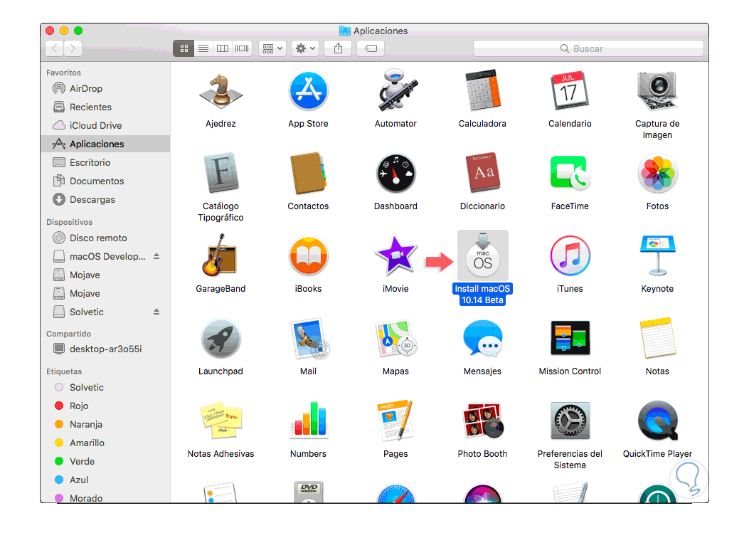Viewport: 749px width, 560px height.
Task: Select Preferencias del Sistema icon
Action: coord(570,421)
